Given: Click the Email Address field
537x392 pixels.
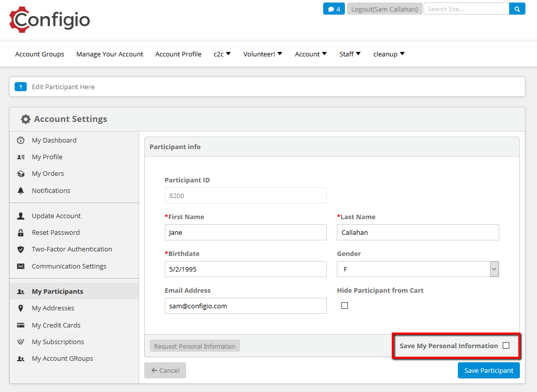Looking at the screenshot, I should [246, 306].
